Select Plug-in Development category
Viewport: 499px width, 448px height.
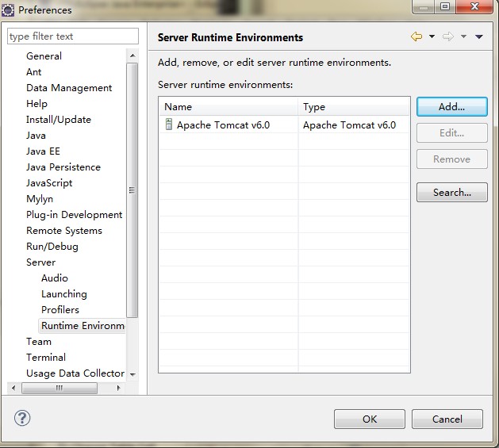[74, 215]
